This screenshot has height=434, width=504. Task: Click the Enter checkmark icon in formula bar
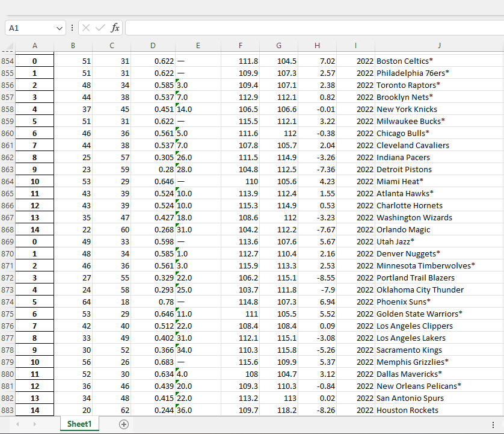pos(99,27)
